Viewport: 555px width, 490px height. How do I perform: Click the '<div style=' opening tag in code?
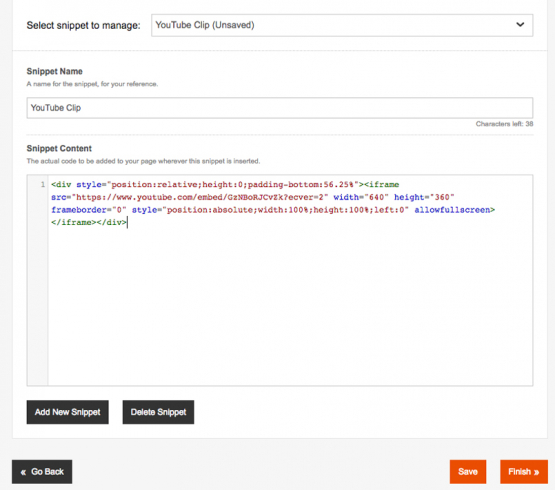79,184
